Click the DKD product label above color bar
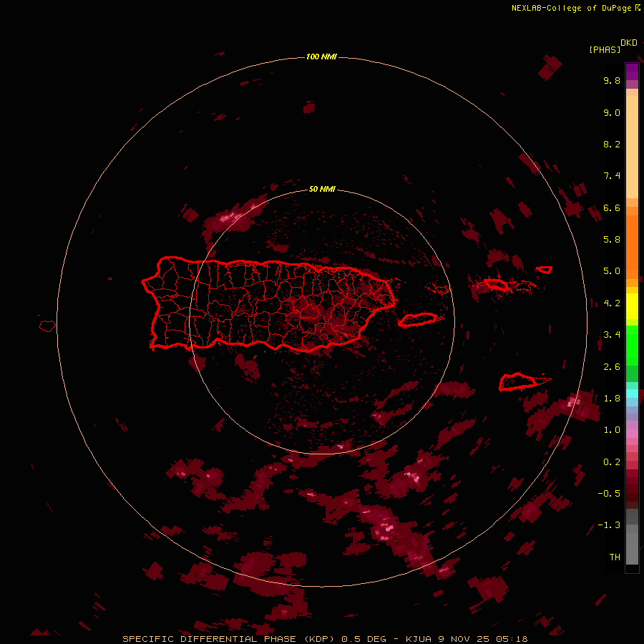644x644 pixels. pyautogui.click(x=629, y=43)
